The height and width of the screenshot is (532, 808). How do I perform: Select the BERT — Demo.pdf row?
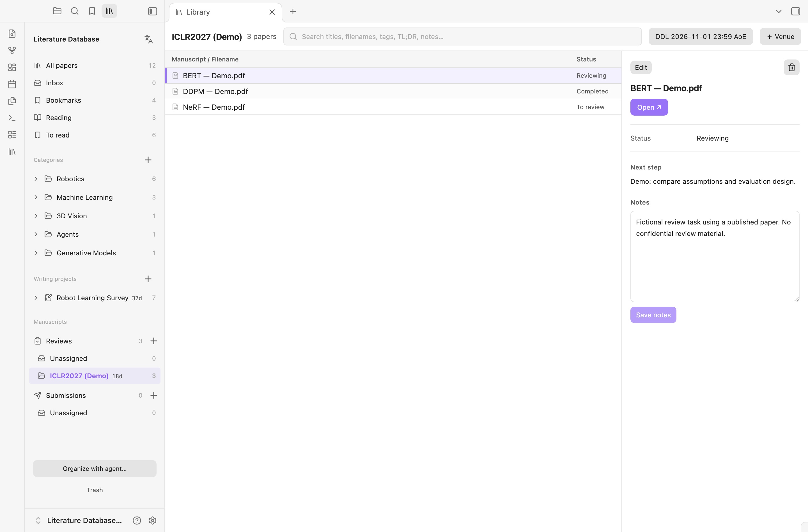[393, 76]
